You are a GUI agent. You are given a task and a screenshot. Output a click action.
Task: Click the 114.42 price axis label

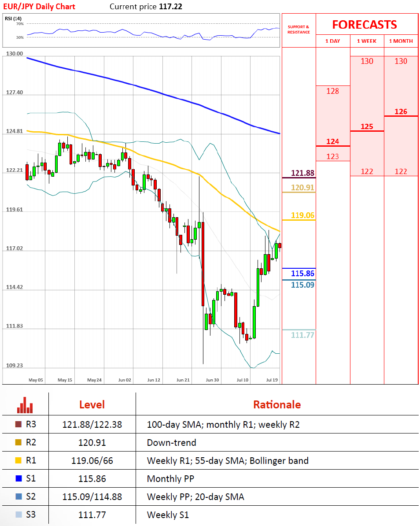15,287
